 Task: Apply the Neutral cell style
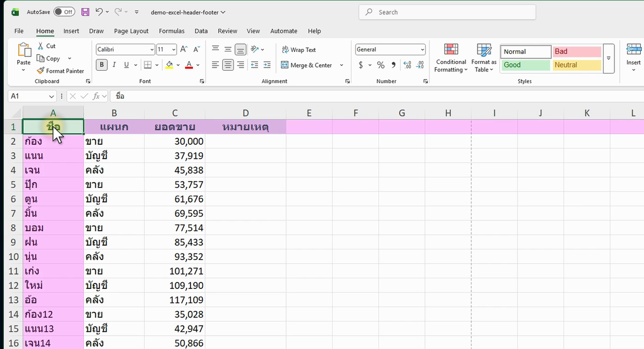point(577,65)
